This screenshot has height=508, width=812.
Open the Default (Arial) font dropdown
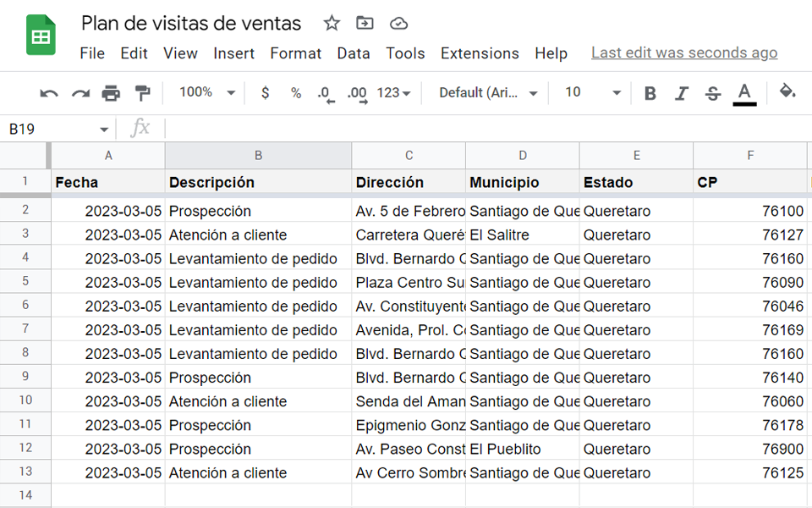(488, 93)
